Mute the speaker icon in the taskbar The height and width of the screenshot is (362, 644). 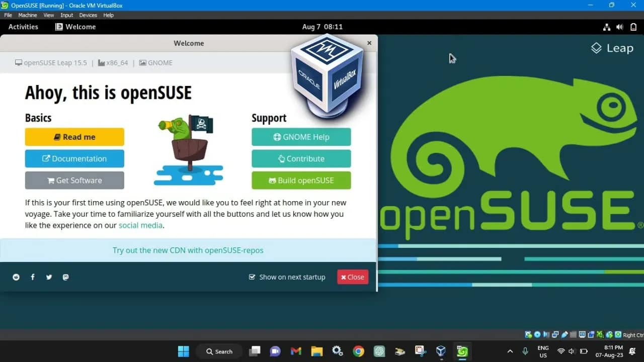[571, 351]
